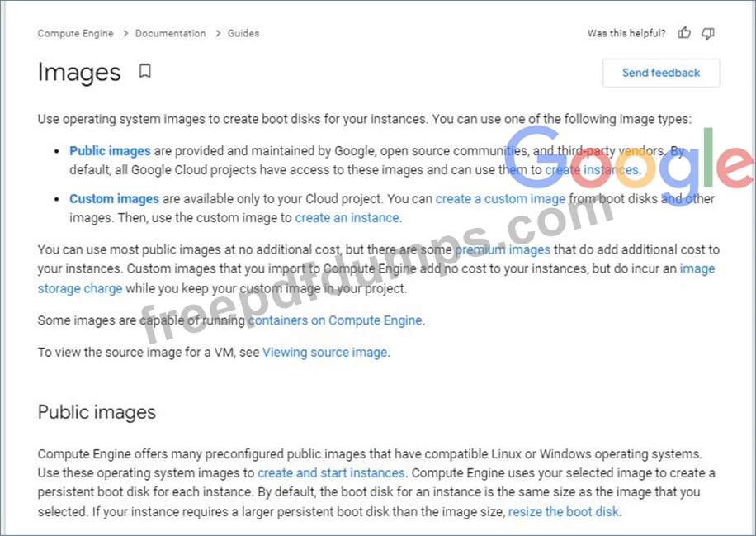Open the Viewing source image link
The image size is (756, 536).
point(324,352)
